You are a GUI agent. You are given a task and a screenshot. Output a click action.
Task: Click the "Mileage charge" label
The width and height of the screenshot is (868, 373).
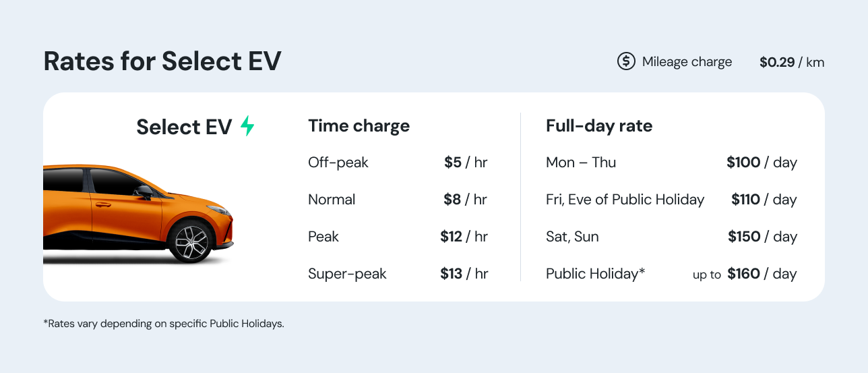pos(687,62)
